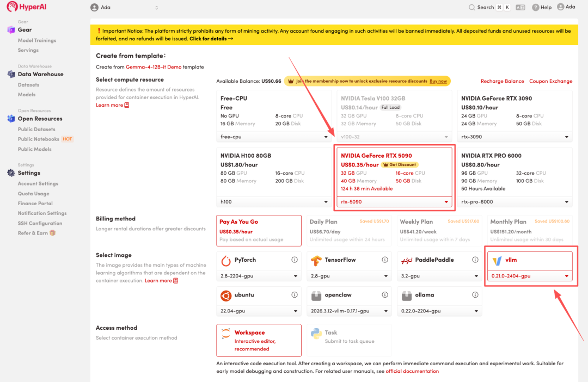The image size is (588, 382).
Task: Open the search magnifier icon
Action: [471, 8]
